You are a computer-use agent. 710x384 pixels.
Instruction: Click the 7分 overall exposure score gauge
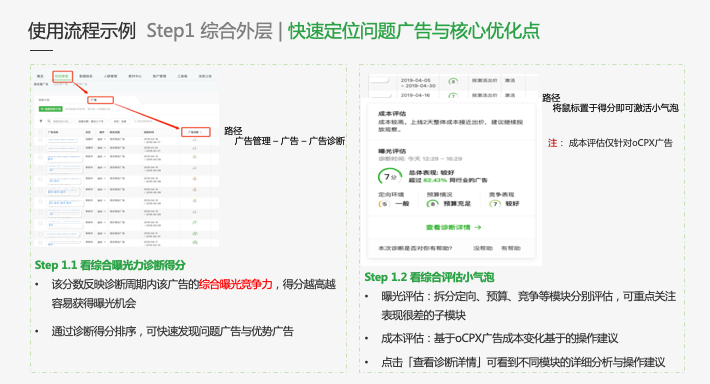(x=390, y=177)
